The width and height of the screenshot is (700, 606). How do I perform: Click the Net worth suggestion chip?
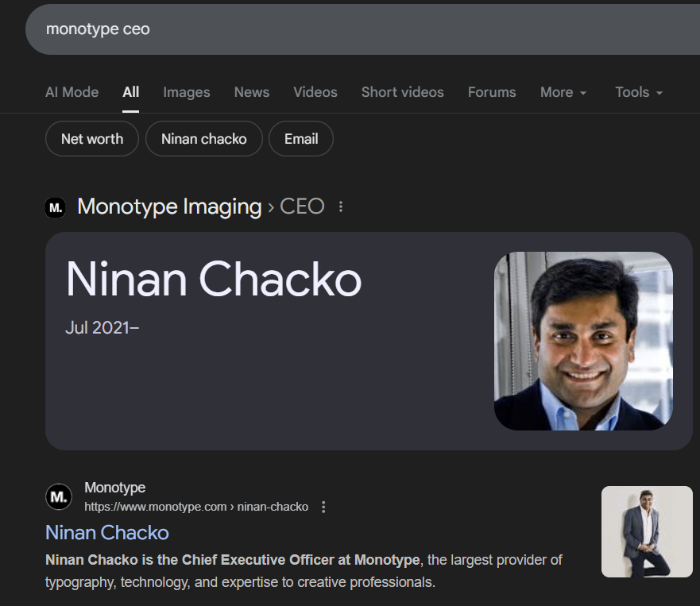(92, 139)
